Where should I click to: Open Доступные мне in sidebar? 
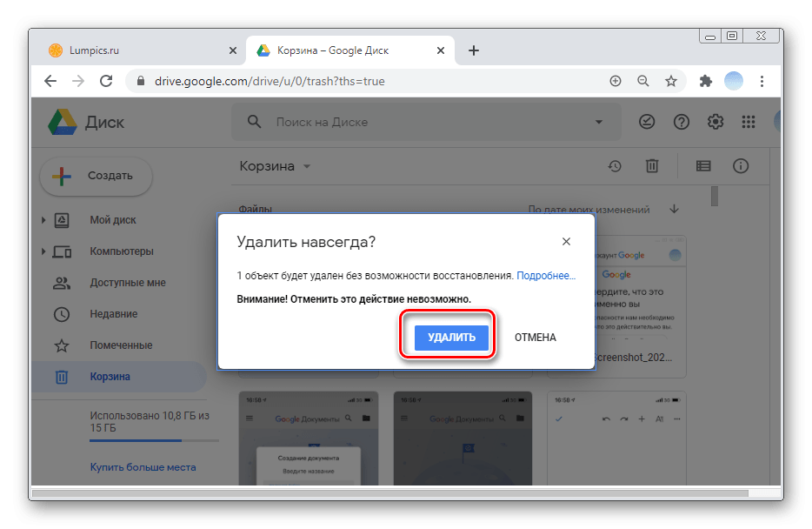pyautogui.click(x=128, y=283)
